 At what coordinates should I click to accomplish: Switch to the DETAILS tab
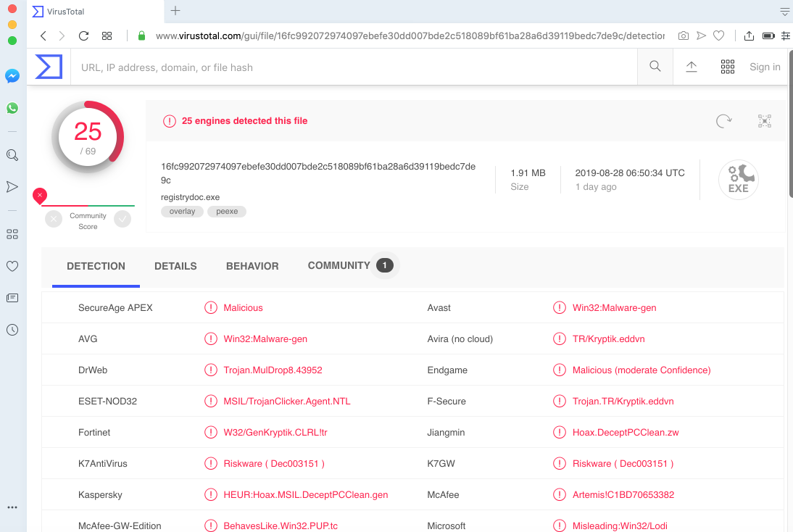[175, 266]
